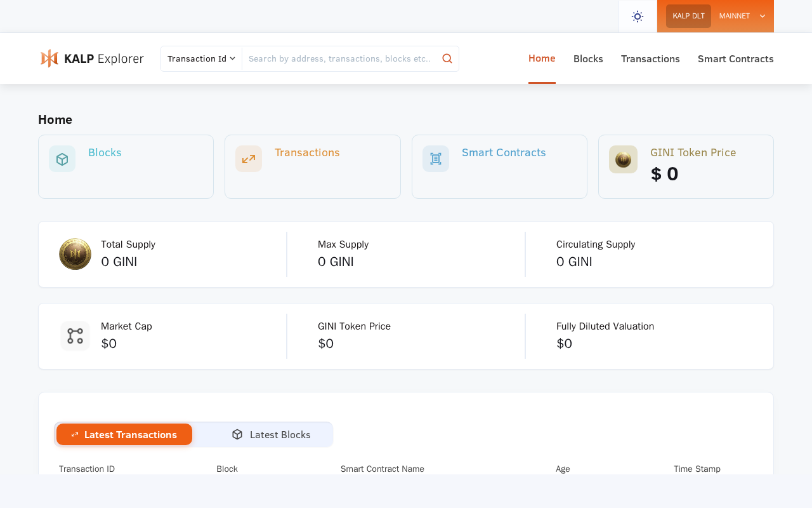The width and height of the screenshot is (812, 508).
Task: Open the Blocks nav menu item
Action: coord(588,58)
